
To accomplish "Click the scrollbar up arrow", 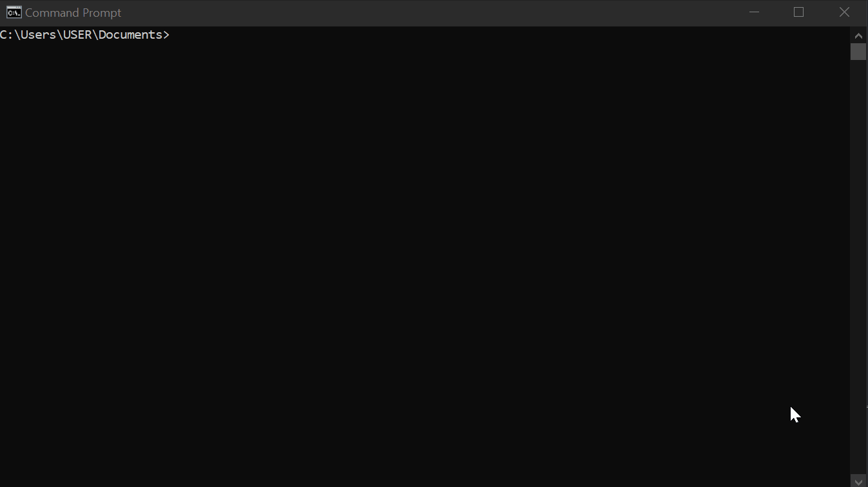I will [x=858, y=35].
